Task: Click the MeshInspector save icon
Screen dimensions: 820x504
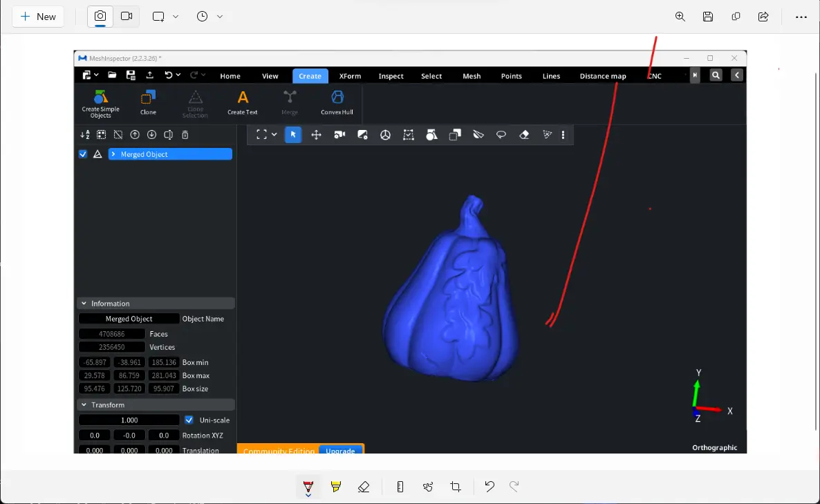Action: [131, 75]
